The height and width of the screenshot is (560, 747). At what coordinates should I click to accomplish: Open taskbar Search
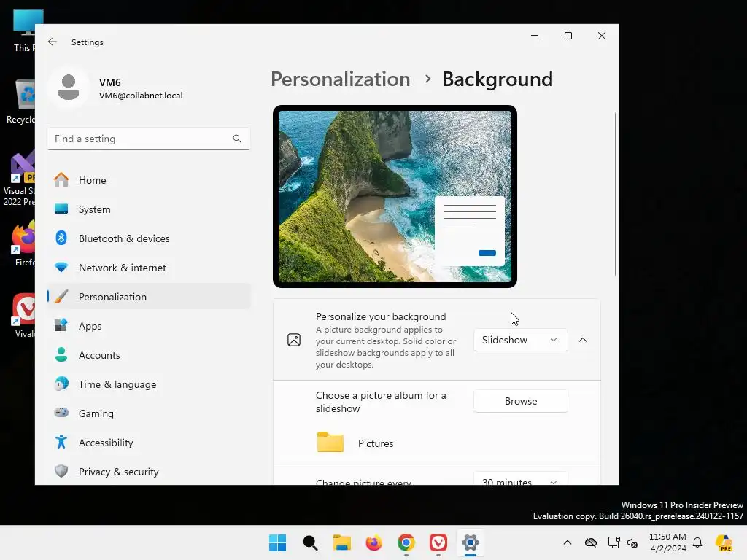pos(310,542)
